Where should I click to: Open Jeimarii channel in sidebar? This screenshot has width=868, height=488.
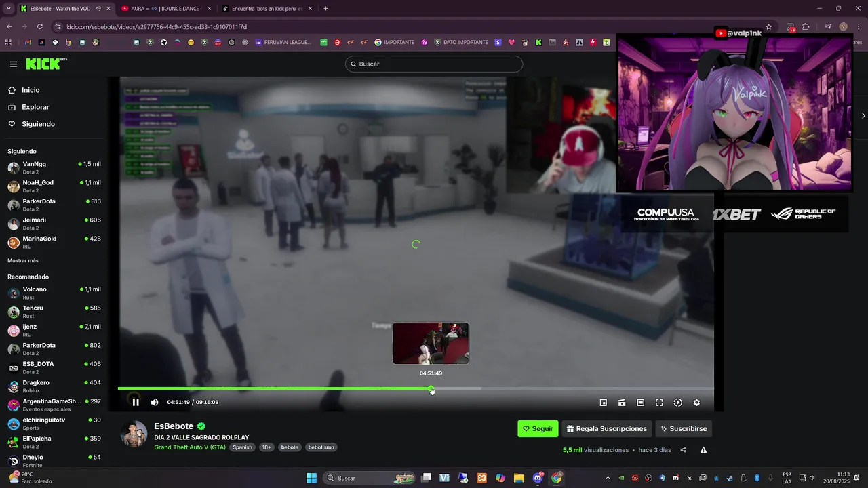click(54, 224)
